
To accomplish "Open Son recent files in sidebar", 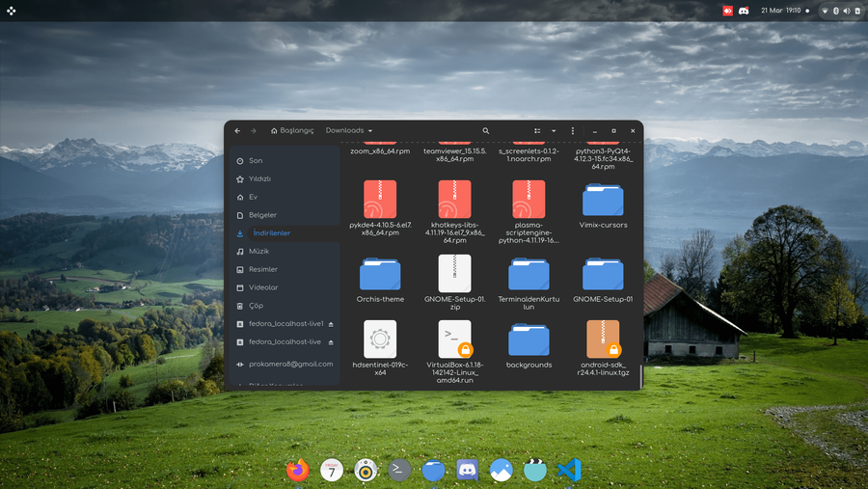I will pos(285,161).
